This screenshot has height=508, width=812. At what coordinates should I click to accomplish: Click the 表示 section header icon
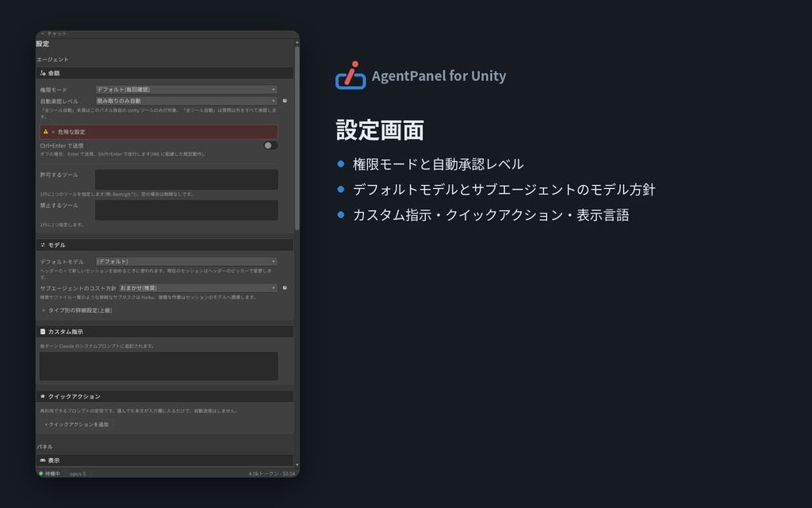pos(43,460)
